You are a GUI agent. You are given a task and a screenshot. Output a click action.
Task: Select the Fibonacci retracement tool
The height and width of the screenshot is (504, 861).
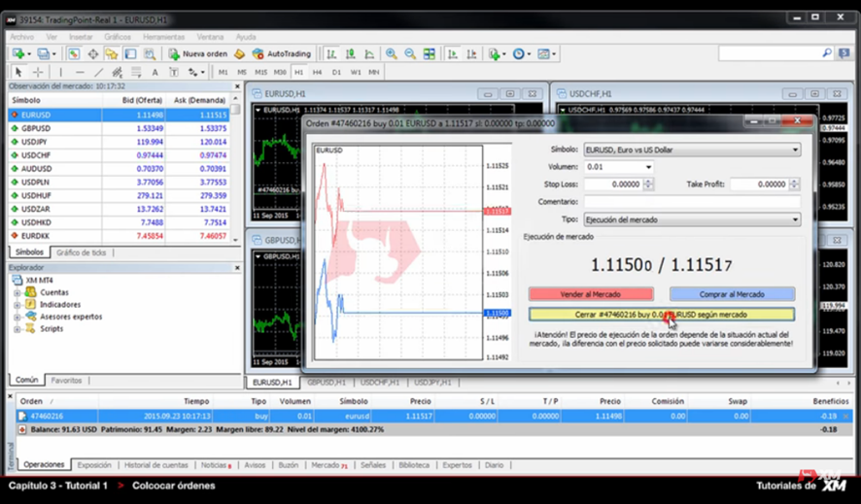(x=136, y=72)
